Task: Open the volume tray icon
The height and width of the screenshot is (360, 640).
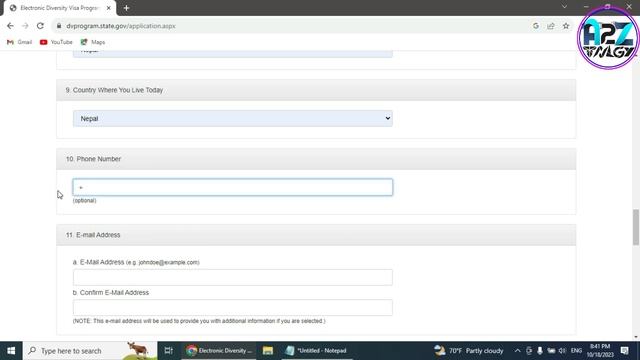Action: pos(562,351)
